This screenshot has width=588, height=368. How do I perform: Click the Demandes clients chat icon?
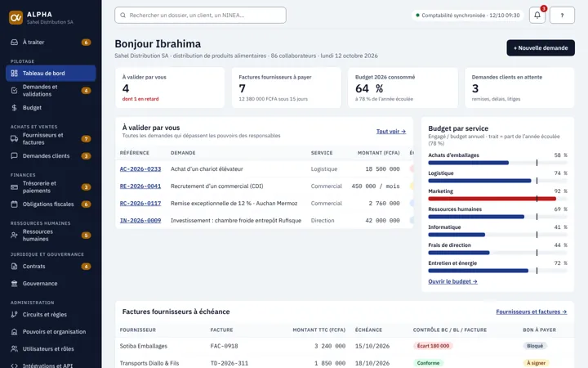pos(14,156)
